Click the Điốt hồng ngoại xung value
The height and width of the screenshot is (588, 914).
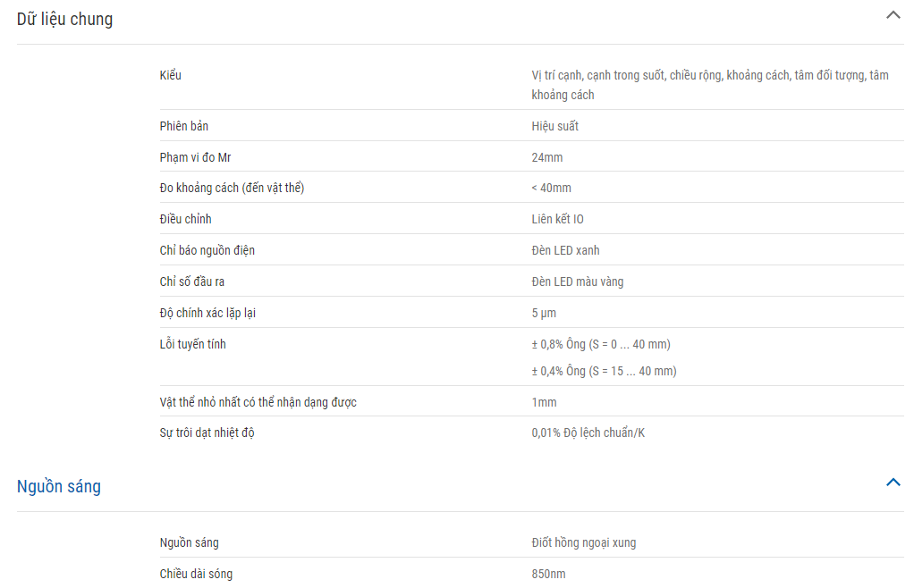[x=583, y=542]
